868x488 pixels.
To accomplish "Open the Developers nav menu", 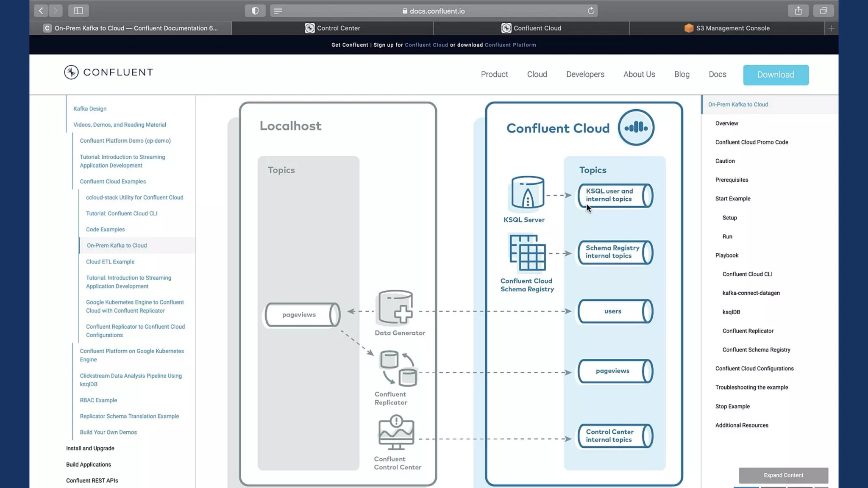I will [x=585, y=74].
